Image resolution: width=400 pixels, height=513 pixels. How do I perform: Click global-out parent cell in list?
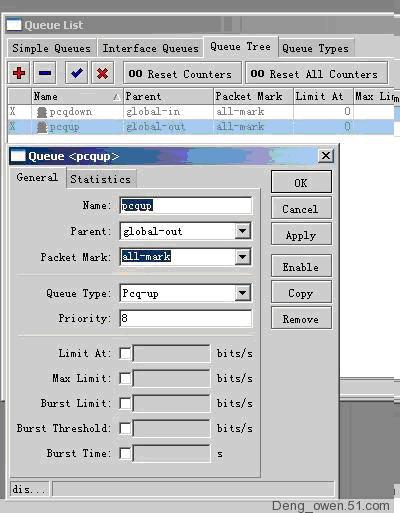click(155, 126)
